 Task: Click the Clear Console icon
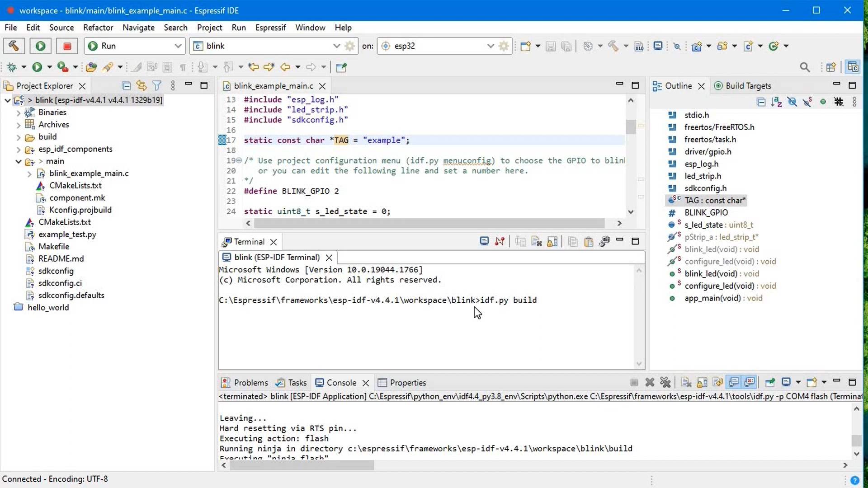click(x=686, y=382)
